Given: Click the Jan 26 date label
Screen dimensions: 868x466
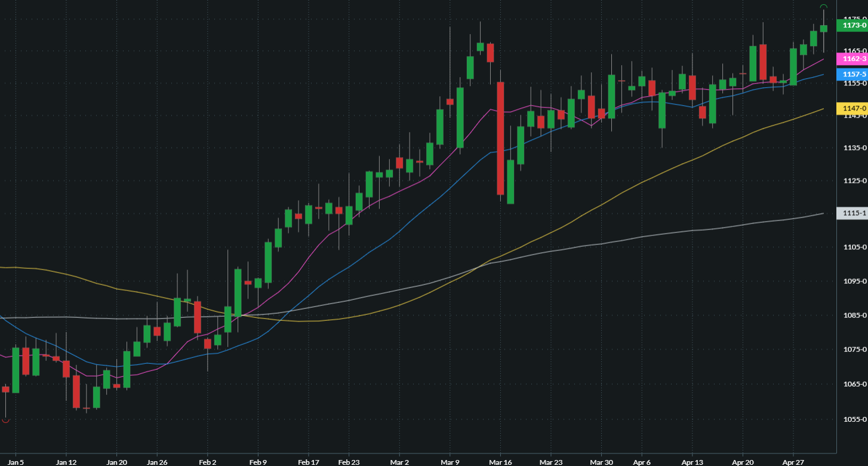Looking at the screenshot, I should [156, 461].
